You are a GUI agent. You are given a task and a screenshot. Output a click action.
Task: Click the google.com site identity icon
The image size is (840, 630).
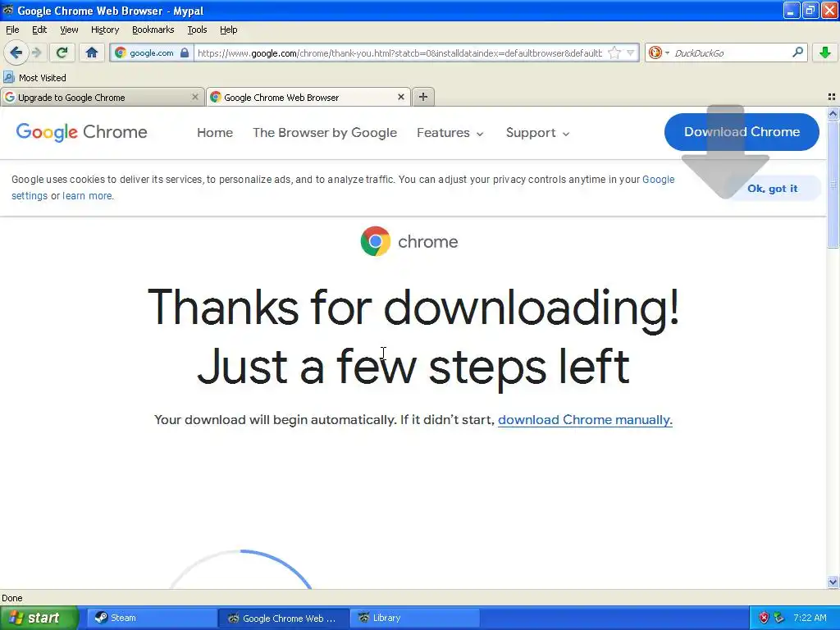[121, 52]
